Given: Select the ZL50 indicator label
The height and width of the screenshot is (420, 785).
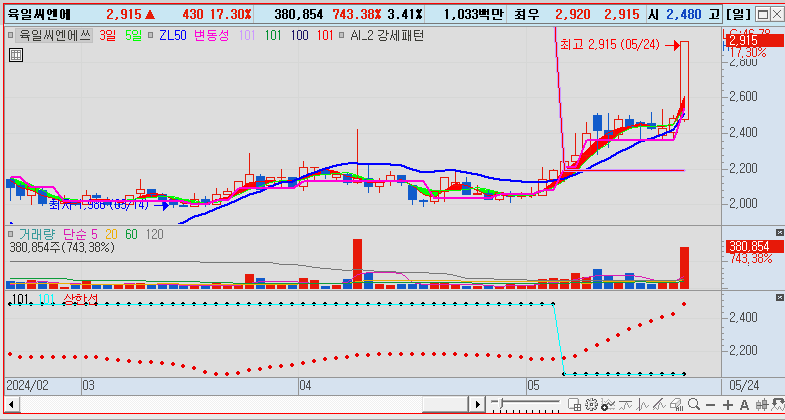Looking at the screenshot, I should [171, 34].
